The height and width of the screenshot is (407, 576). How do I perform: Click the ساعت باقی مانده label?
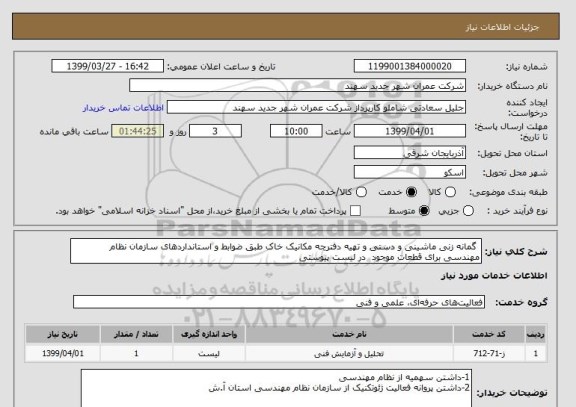74,132
